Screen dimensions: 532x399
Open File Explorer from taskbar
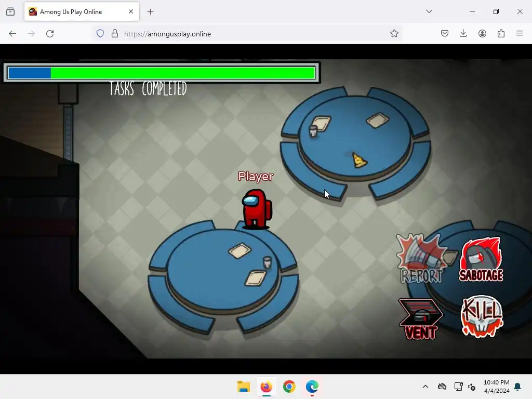coord(243,387)
